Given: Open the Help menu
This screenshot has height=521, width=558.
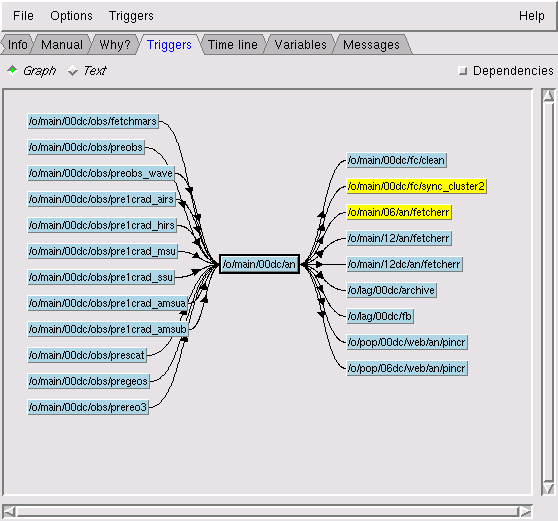Looking at the screenshot, I should pyautogui.click(x=531, y=16).
